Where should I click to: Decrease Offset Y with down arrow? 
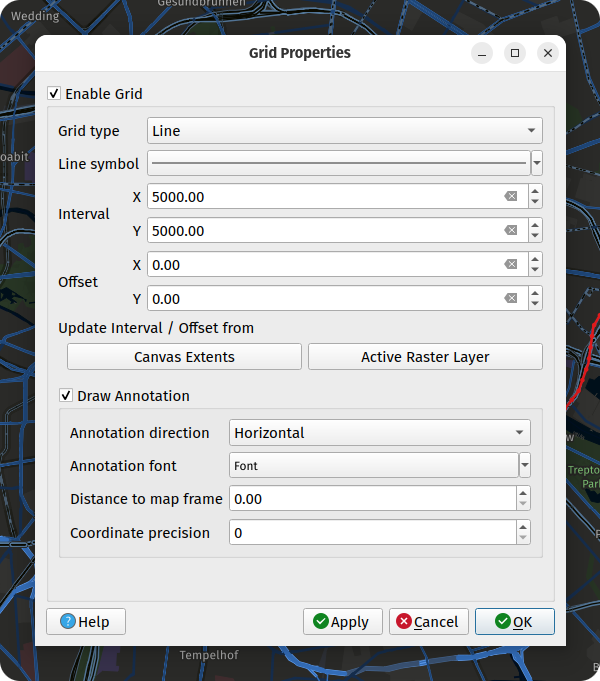click(x=535, y=304)
